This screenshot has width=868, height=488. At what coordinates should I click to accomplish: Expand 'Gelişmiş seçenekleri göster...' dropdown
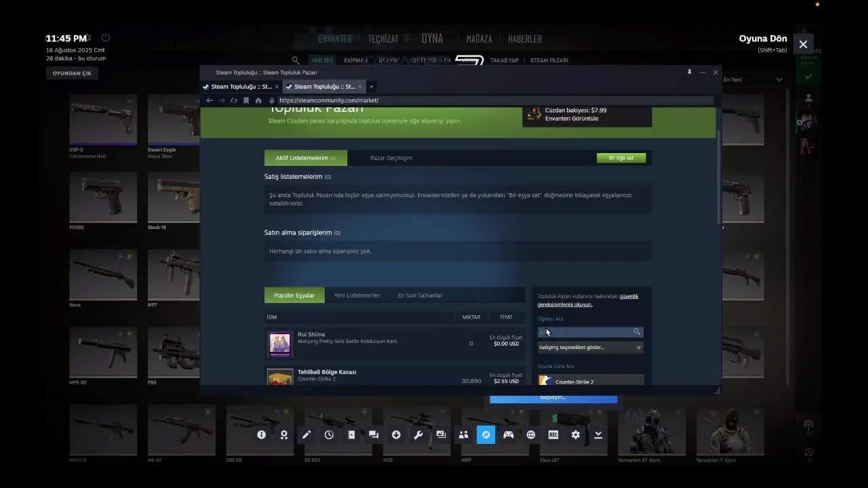[590, 347]
